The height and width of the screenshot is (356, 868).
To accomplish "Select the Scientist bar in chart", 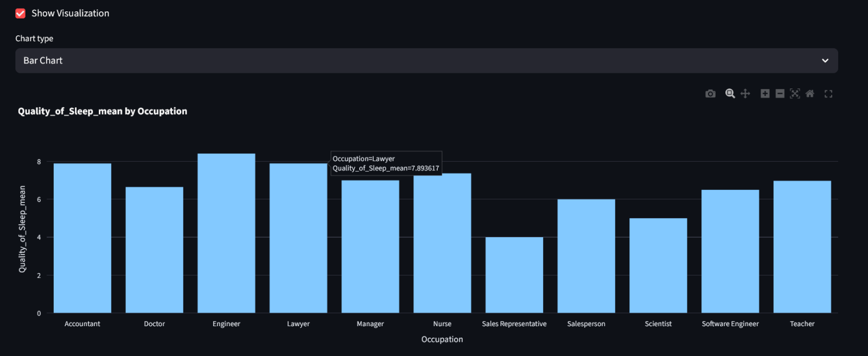I will pos(658,266).
